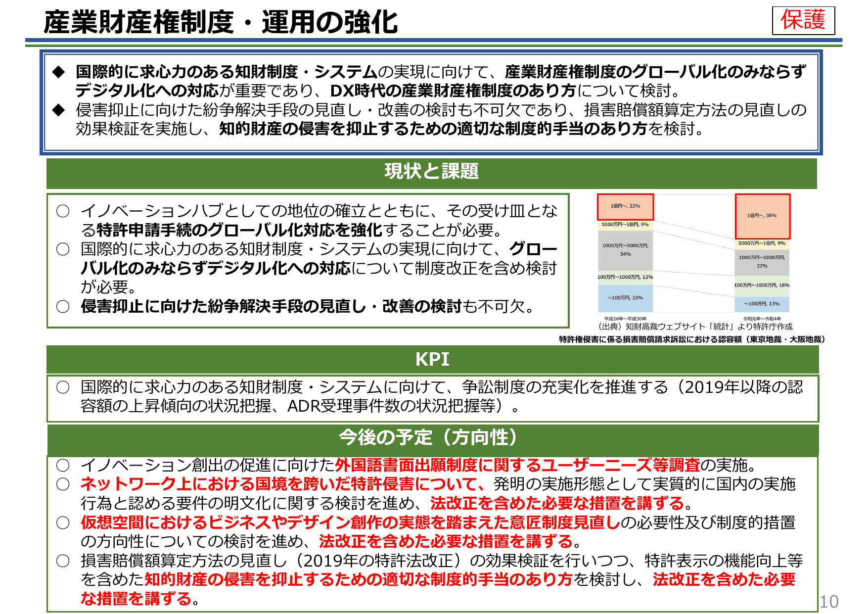Select the ~100万円, 13% chart segment

click(762, 304)
